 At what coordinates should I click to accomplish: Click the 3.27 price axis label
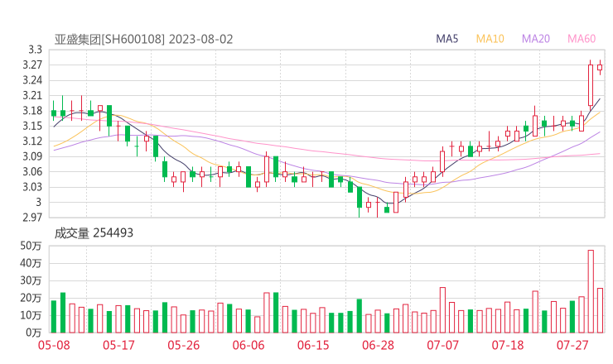[x=32, y=65]
